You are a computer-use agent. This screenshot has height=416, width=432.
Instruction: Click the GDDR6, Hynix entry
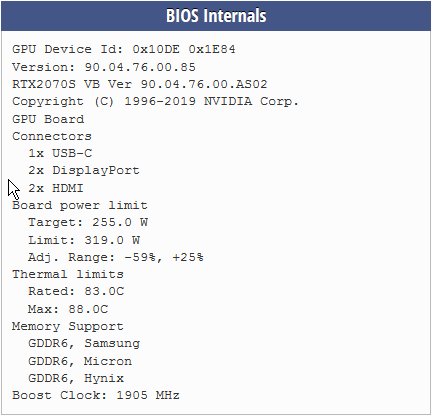tap(76, 378)
